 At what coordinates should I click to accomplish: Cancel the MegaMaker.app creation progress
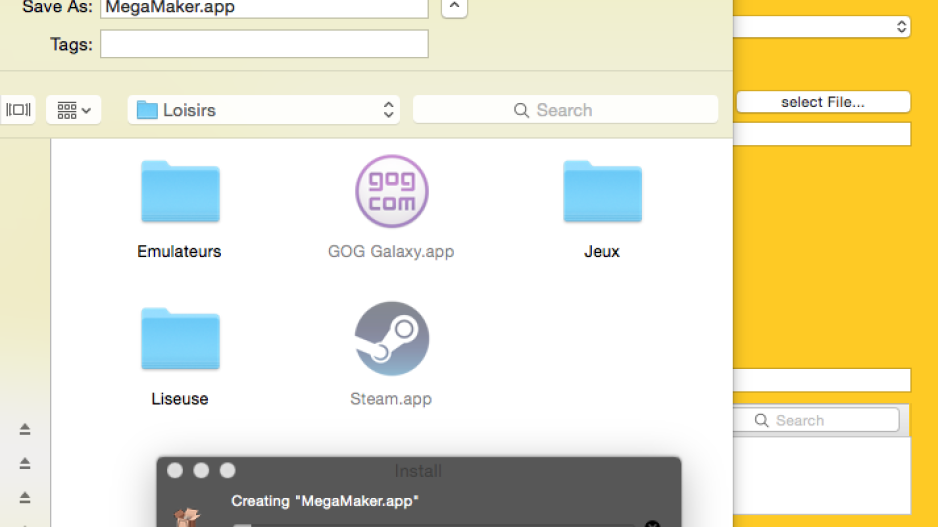pos(652,525)
